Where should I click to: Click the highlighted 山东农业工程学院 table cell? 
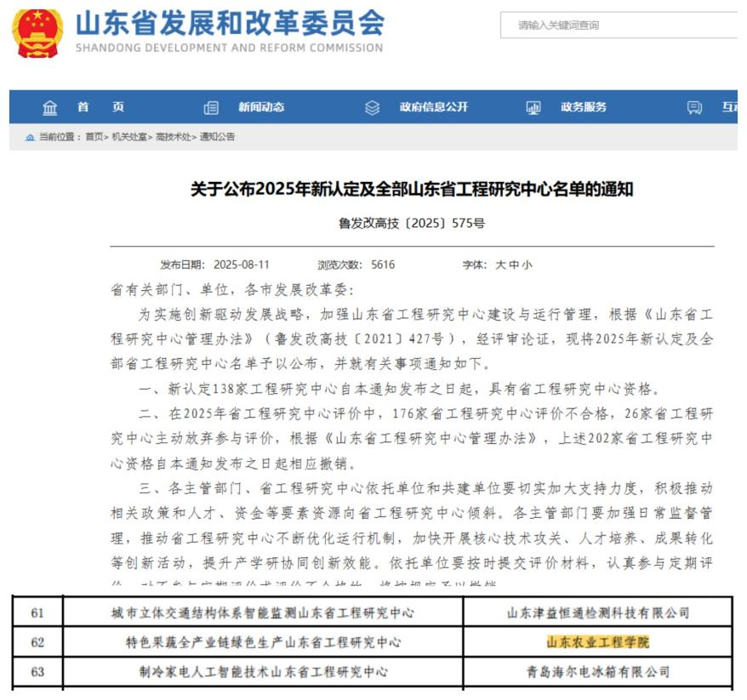coord(597,642)
